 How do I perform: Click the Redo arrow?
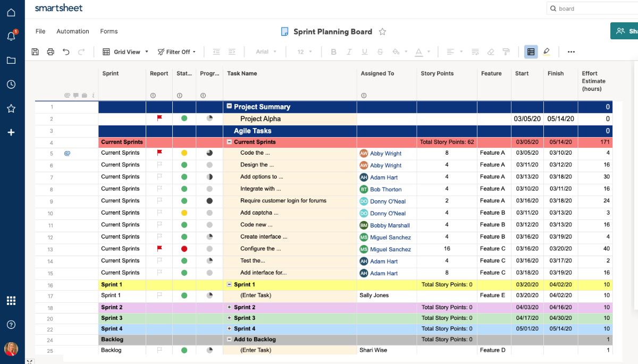pos(81,52)
